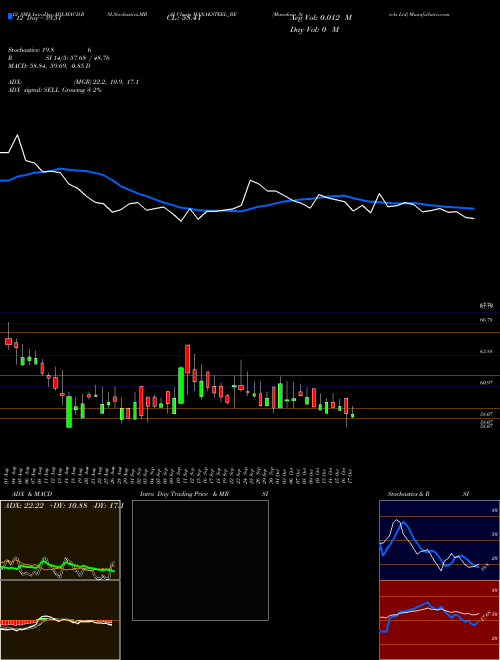Viewport: 500px width, 660px height.
Task: Open the ADX indicator mini chart
Action: pos(60,540)
